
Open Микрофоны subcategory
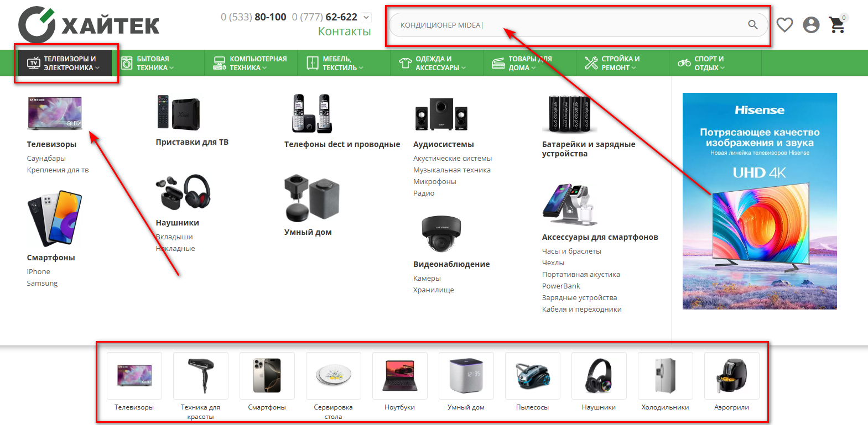[x=435, y=182]
